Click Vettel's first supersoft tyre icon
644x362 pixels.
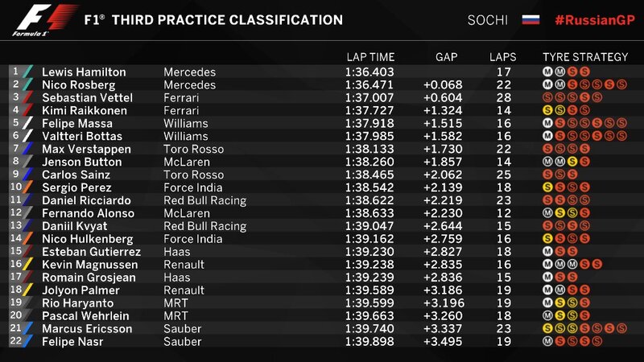coord(547,97)
